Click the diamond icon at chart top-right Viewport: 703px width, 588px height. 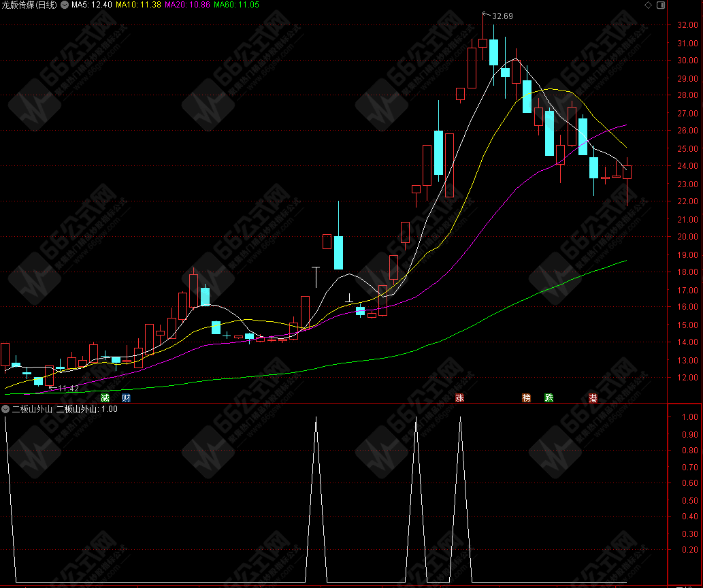(648, 5)
